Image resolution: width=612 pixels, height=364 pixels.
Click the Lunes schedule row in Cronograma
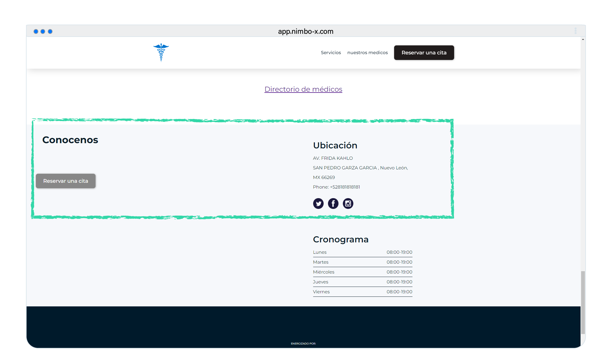(362, 252)
